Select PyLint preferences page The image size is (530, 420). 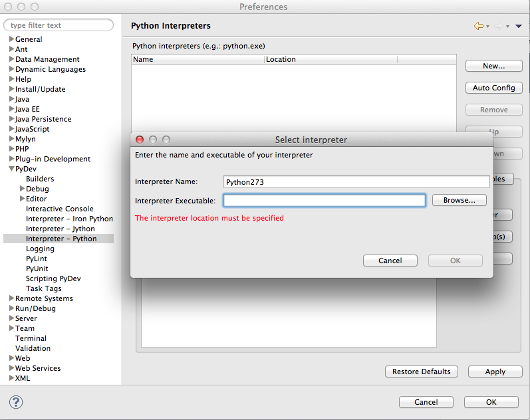[x=37, y=259]
